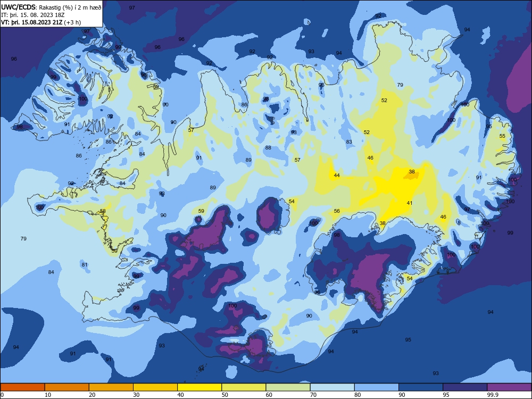Click the legend scale label '60'

click(x=269, y=395)
